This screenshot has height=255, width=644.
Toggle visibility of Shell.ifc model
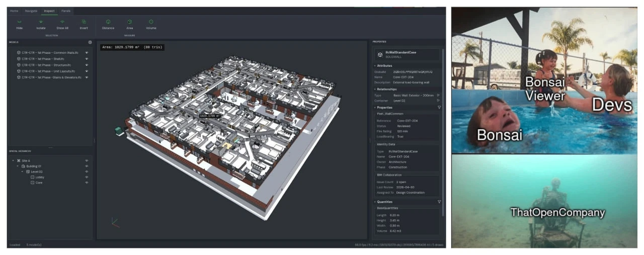[87, 58]
